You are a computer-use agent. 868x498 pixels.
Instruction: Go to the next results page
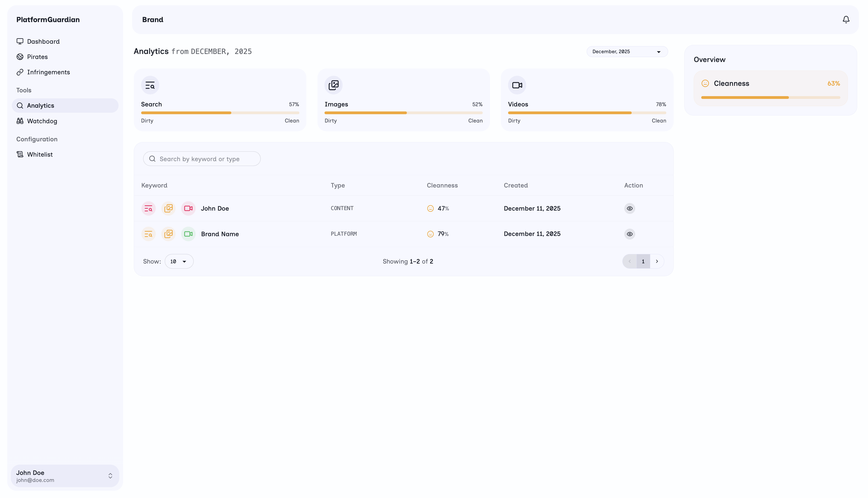click(657, 261)
